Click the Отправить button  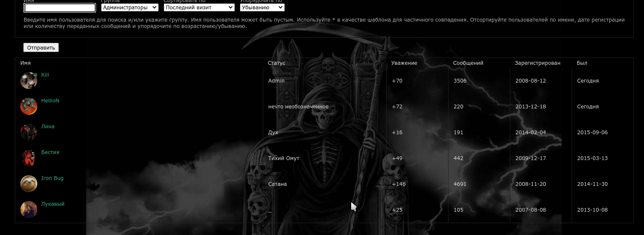tap(41, 48)
